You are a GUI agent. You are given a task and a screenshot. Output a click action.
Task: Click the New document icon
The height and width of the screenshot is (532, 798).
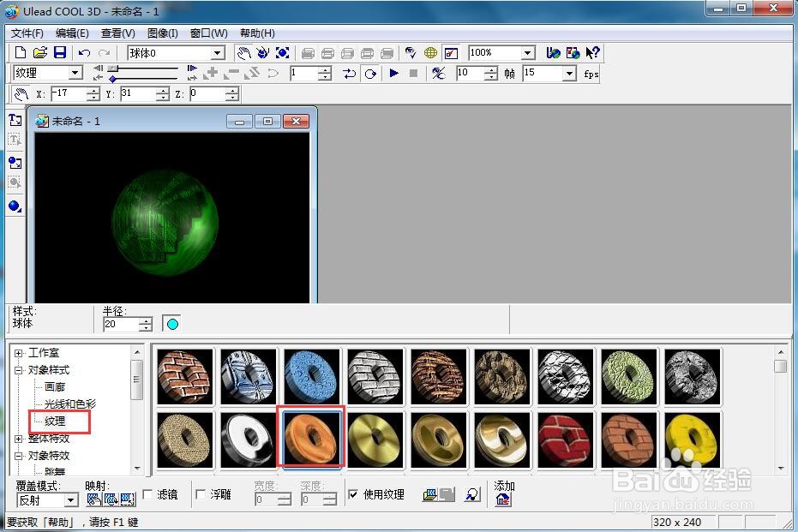coord(21,53)
